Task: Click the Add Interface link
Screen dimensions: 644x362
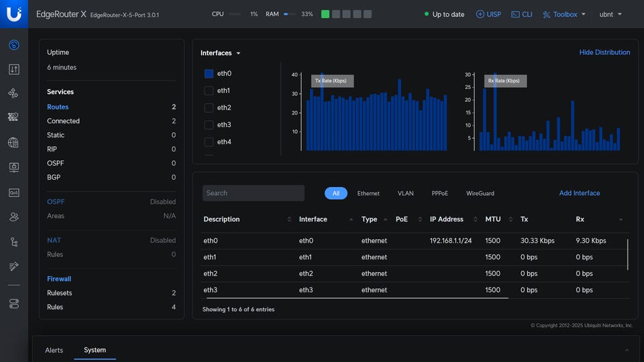Action: tap(580, 193)
